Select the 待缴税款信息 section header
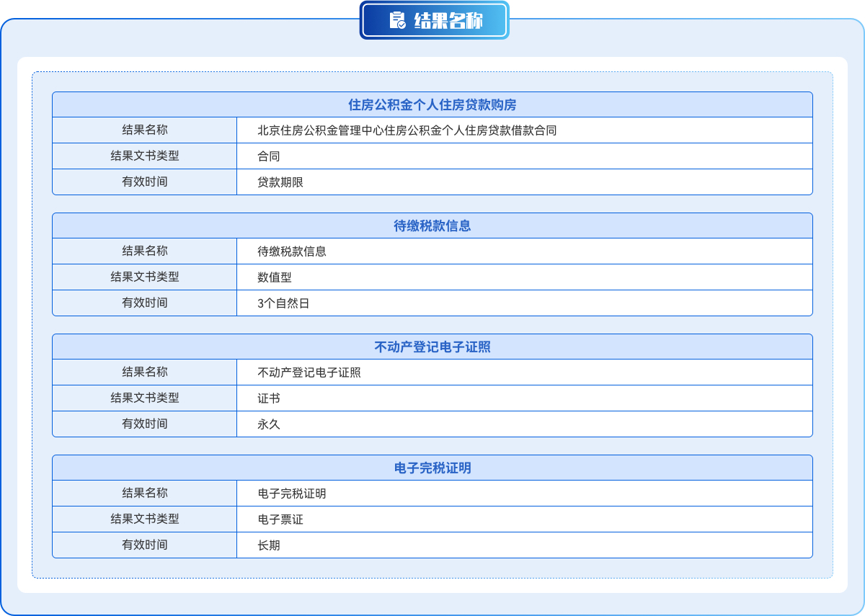 (x=432, y=226)
